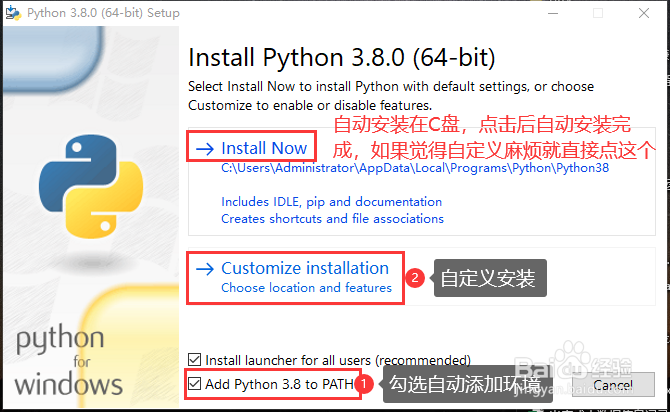Screen dimensions: 670x412
Task: Click the Cancel button
Action: 613,385
